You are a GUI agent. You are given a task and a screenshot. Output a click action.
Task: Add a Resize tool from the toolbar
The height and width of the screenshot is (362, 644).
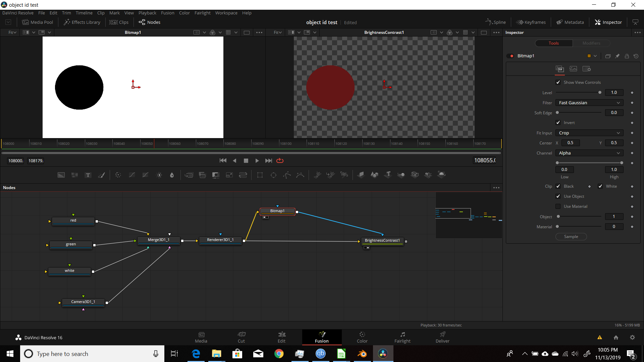[x=229, y=175]
